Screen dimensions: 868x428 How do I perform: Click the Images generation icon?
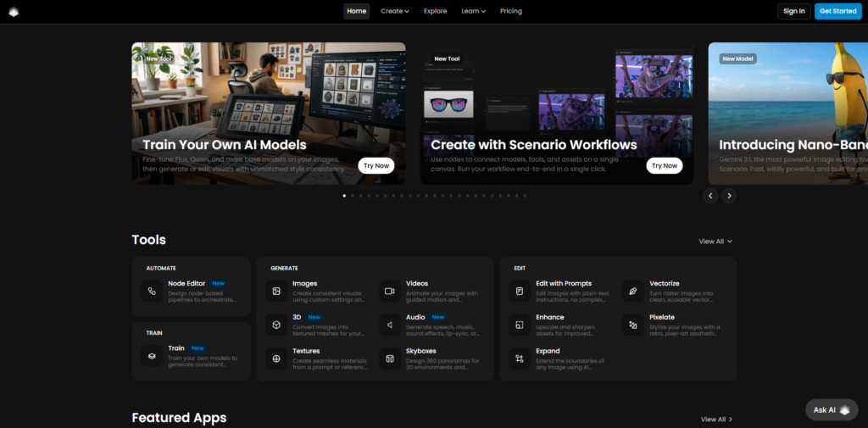click(x=276, y=291)
